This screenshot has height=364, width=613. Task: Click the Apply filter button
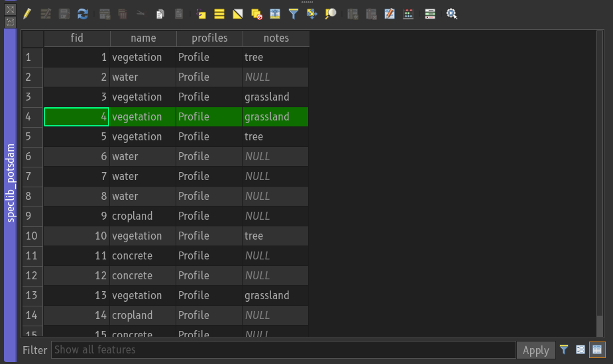536,350
